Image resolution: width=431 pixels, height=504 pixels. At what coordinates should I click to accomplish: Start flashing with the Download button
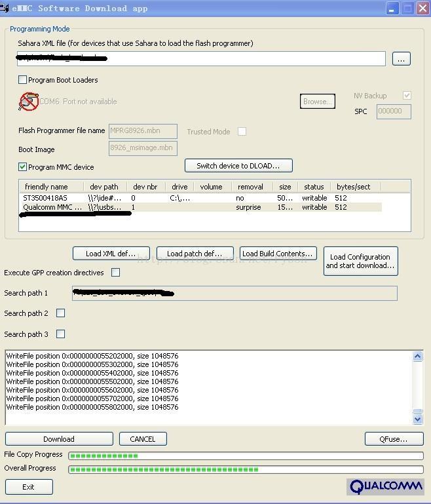point(59,439)
